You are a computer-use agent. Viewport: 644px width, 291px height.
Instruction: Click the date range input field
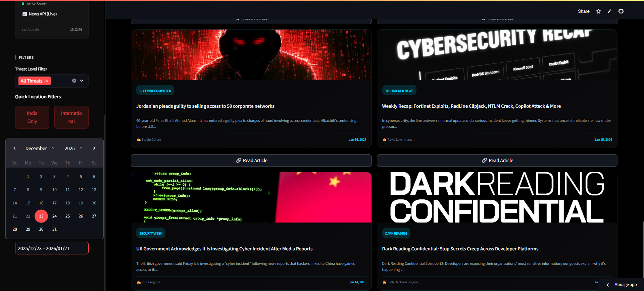pos(52,248)
